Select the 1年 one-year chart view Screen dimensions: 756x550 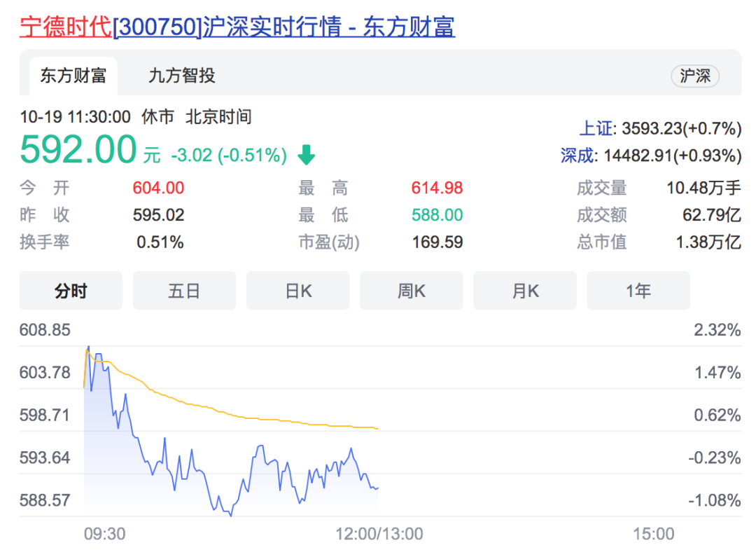pyautogui.click(x=638, y=290)
